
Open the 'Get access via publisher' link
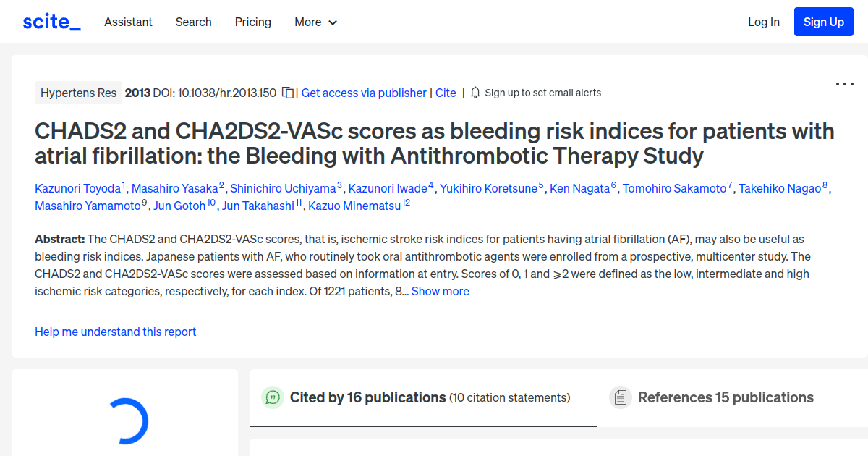(364, 93)
